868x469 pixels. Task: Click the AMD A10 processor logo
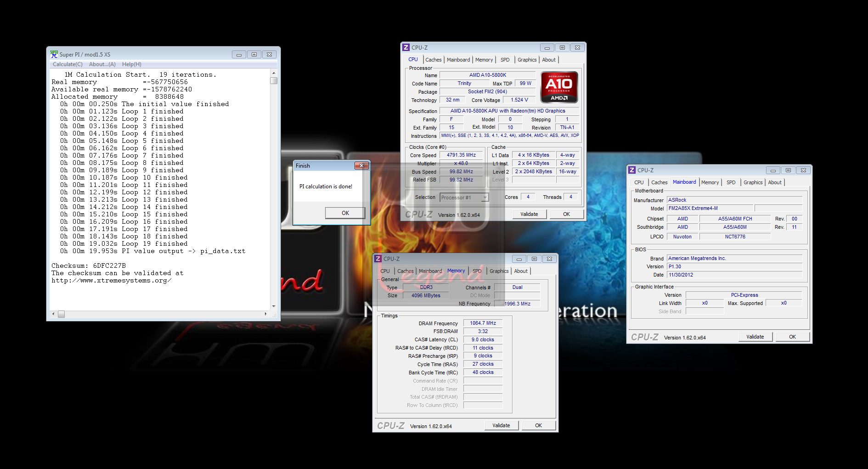pyautogui.click(x=559, y=87)
